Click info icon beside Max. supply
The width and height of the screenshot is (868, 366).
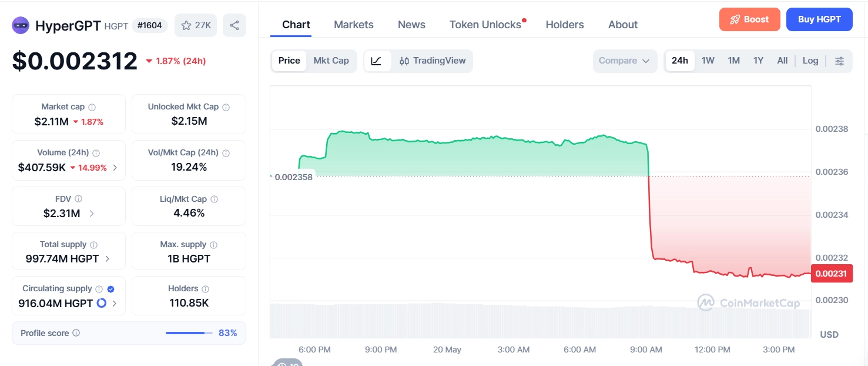[x=214, y=245]
